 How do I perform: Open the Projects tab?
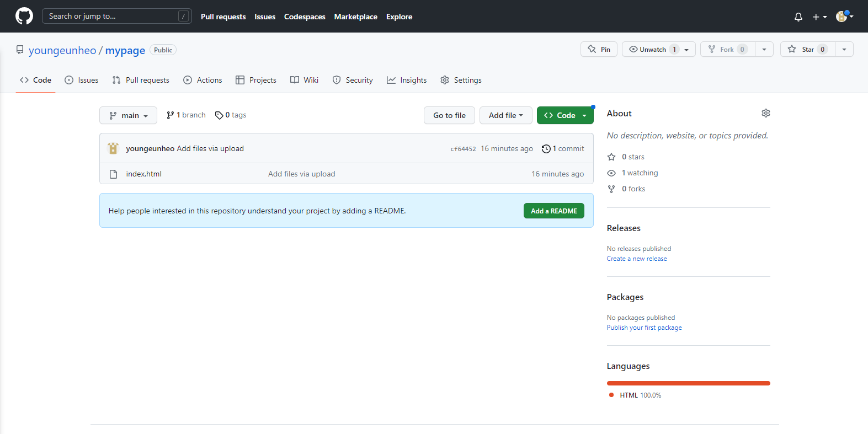[x=256, y=80]
